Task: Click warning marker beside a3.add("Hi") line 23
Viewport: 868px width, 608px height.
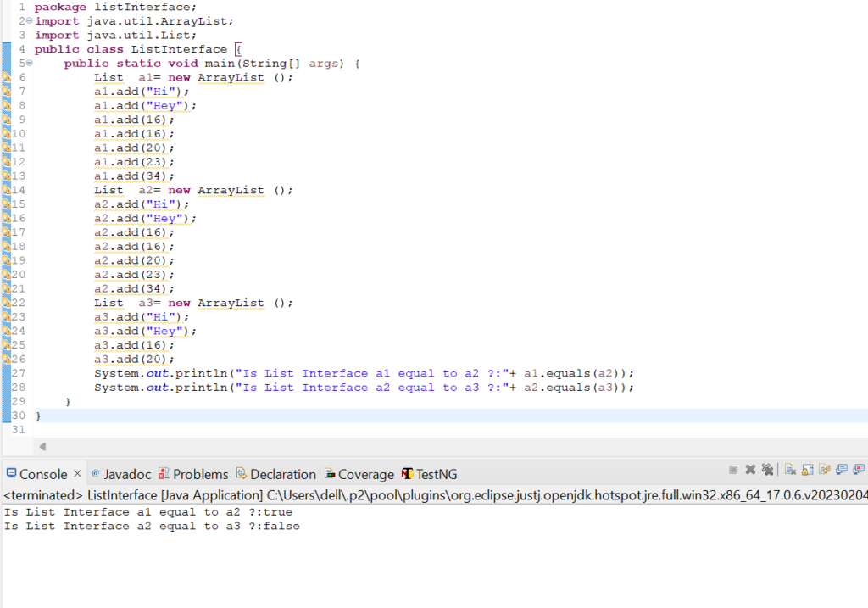Action: coord(7,317)
